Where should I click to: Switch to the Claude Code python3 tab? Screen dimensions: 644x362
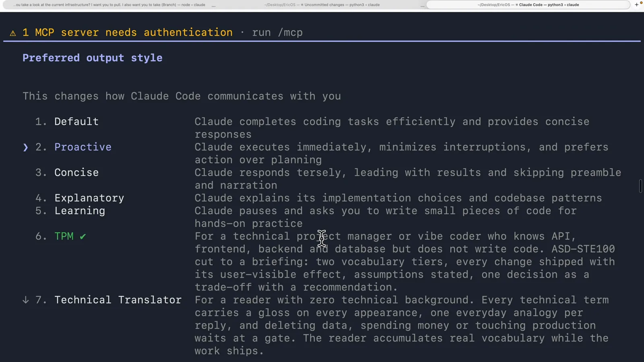528,5
